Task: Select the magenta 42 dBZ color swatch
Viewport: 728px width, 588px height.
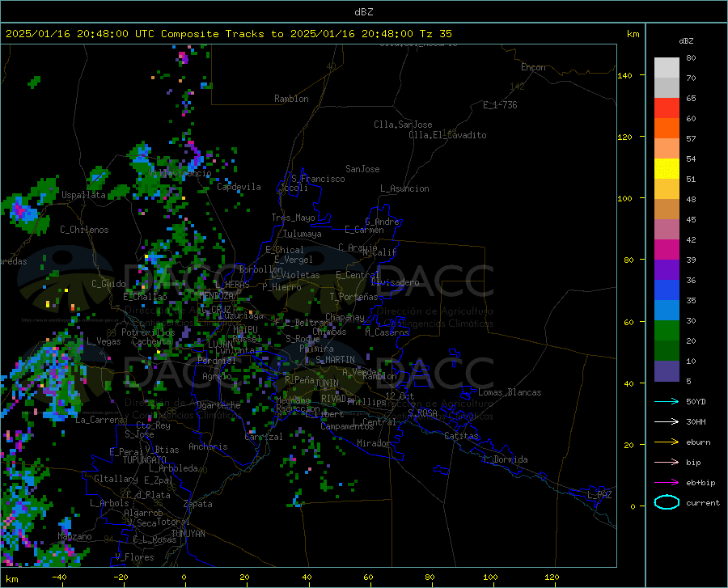Action: pyautogui.click(x=667, y=250)
